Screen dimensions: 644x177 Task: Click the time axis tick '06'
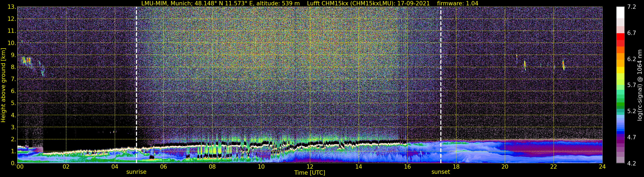(x=164, y=167)
